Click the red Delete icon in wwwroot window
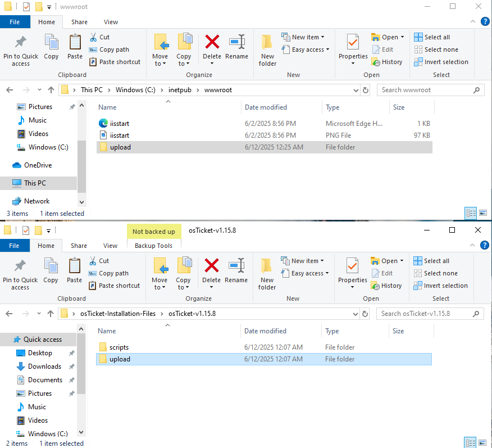Image resolution: width=492 pixels, height=448 pixels. coord(212,42)
